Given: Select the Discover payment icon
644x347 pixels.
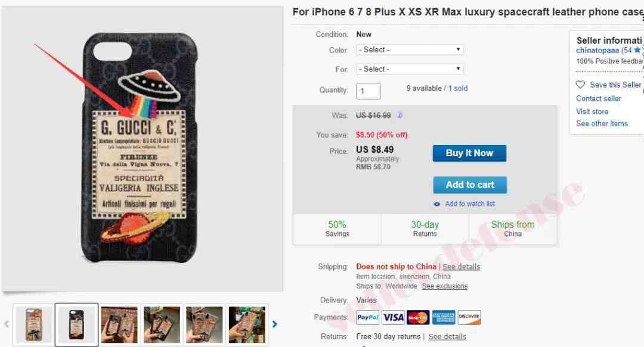Looking at the screenshot, I should pyautogui.click(x=469, y=317).
